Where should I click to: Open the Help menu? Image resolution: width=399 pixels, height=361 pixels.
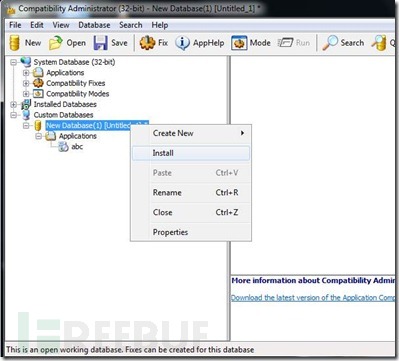(x=160, y=25)
